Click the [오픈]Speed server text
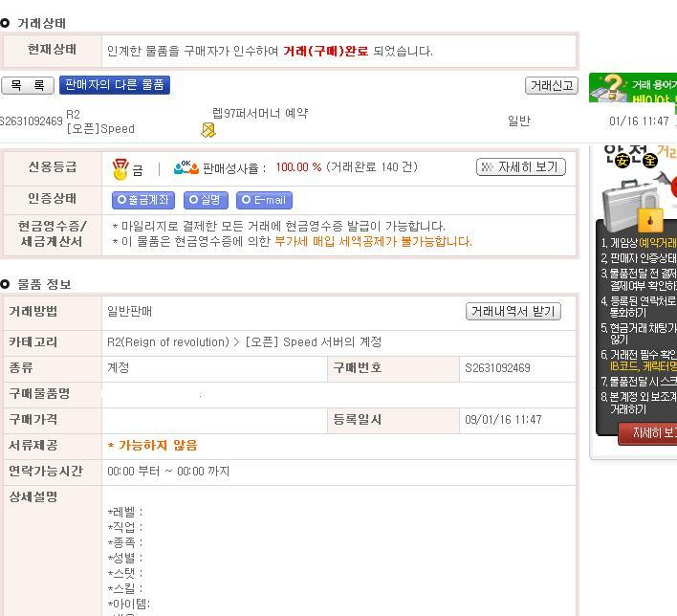 (x=100, y=129)
